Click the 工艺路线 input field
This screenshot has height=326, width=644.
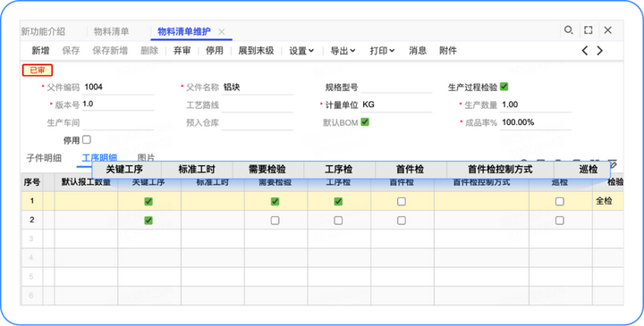[257, 105]
